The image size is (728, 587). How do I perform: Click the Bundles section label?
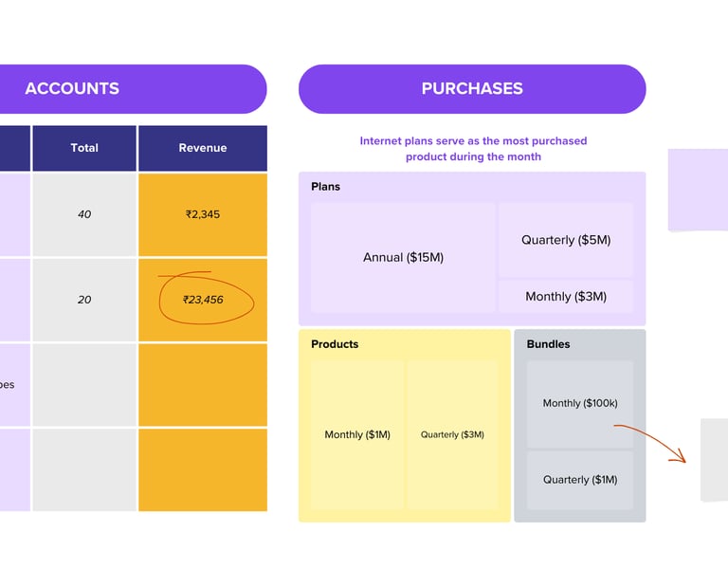pyautogui.click(x=548, y=344)
